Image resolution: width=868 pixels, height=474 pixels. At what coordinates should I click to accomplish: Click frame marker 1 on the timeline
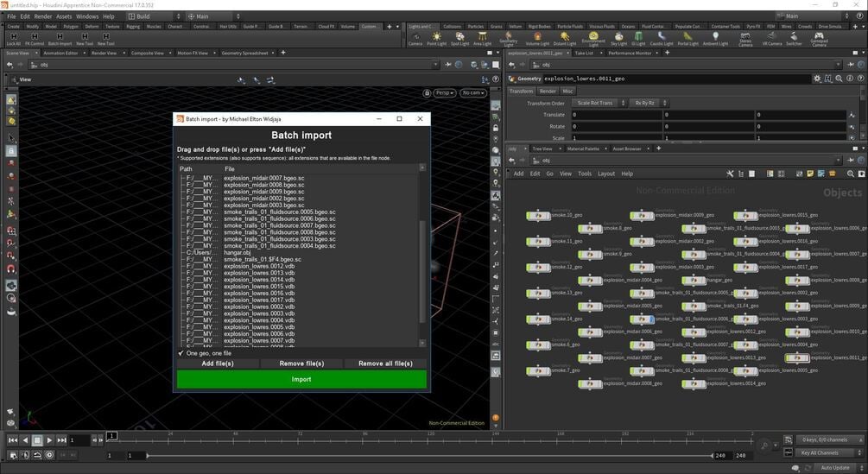(x=111, y=436)
